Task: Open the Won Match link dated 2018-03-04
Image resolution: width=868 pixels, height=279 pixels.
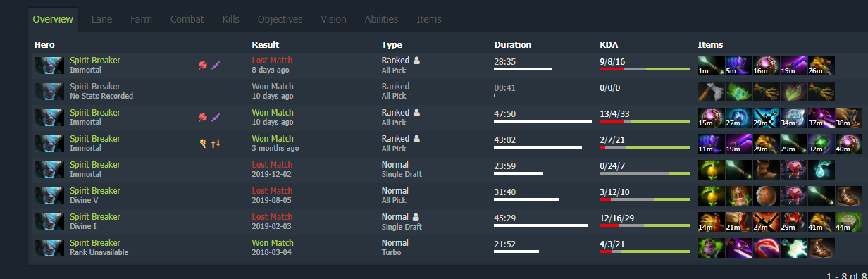Action: click(x=273, y=243)
